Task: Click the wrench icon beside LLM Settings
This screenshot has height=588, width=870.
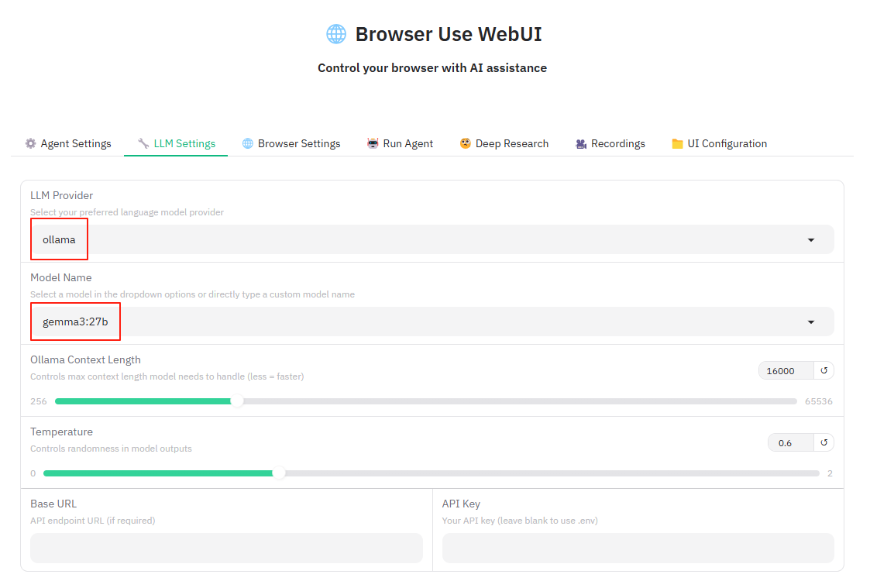Action: 143,143
